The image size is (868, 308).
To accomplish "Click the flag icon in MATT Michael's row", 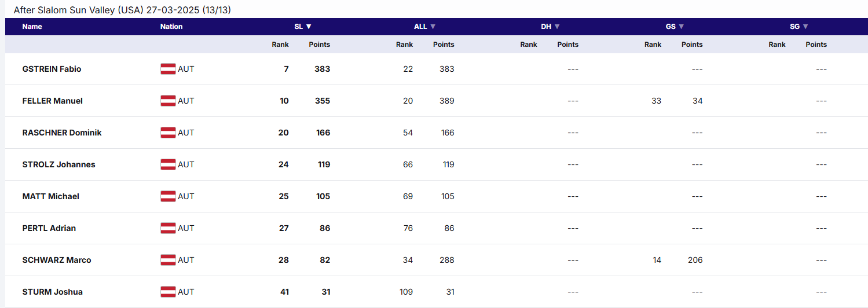I will point(168,196).
